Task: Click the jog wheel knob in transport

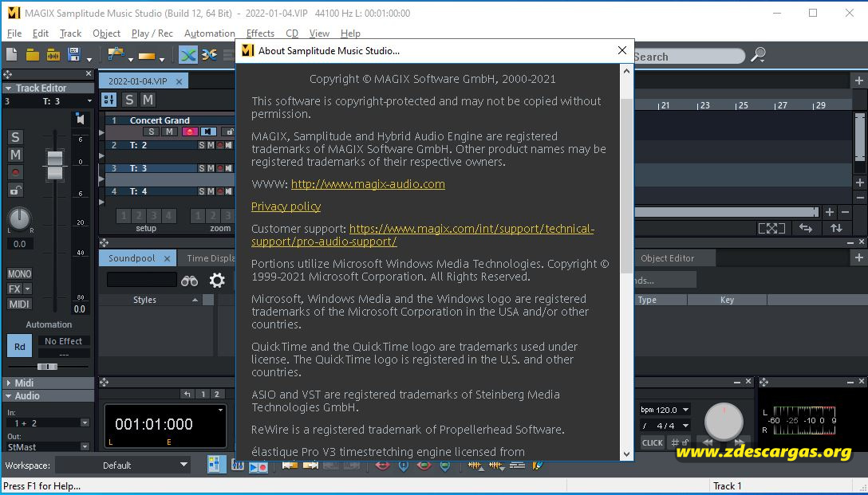Action: tap(724, 422)
